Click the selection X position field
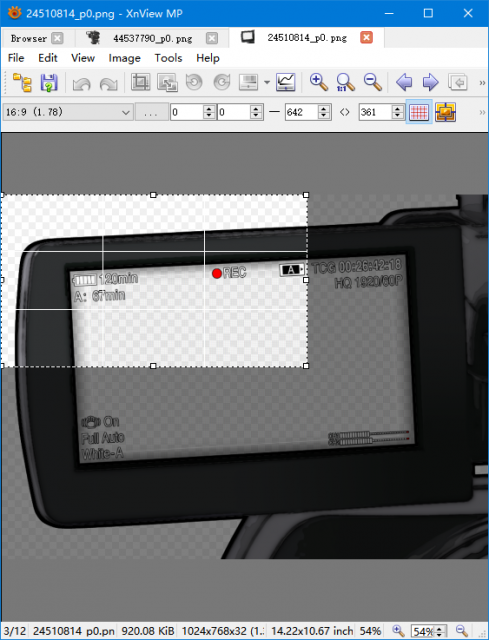Viewport: 489px width, 640px height. (x=187, y=112)
